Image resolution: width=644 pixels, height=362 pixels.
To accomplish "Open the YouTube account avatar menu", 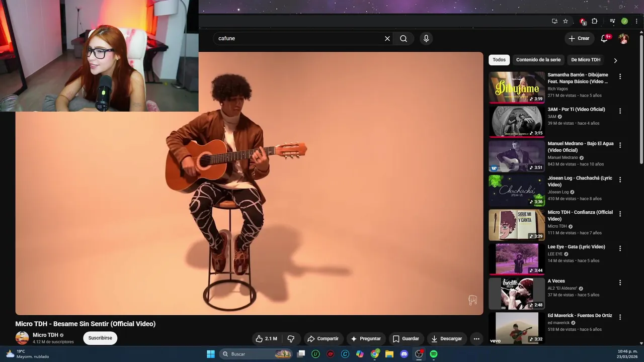I will coord(623,38).
